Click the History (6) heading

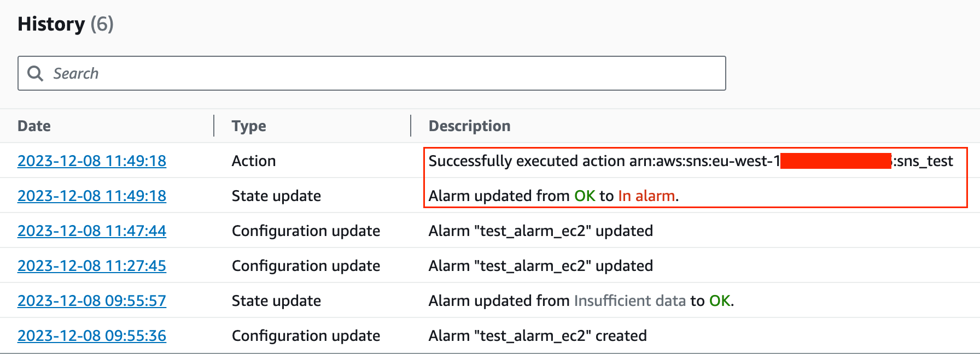(66, 23)
